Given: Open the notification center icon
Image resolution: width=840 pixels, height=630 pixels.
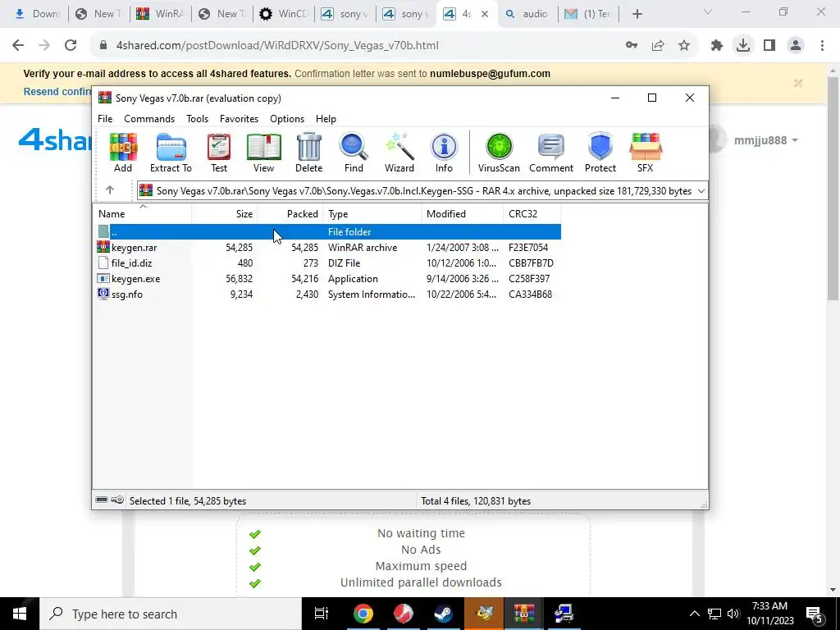Looking at the screenshot, I should point(814,614).
